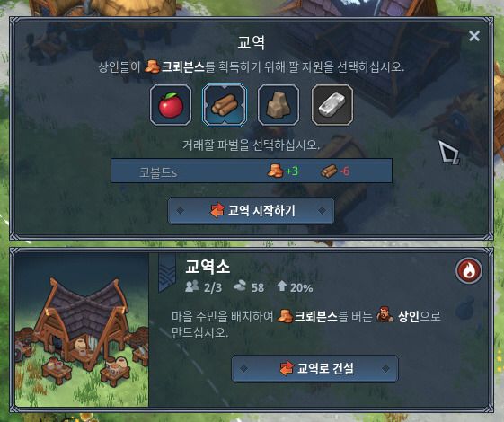Select the iron ingot resource icon
The image size is (504, 422).
[x=332, y=105]
